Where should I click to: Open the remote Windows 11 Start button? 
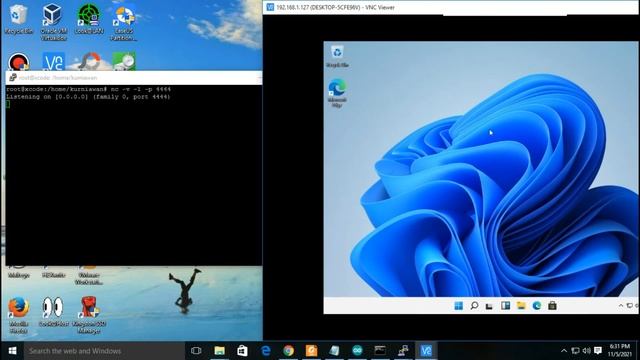pos(458,306)
